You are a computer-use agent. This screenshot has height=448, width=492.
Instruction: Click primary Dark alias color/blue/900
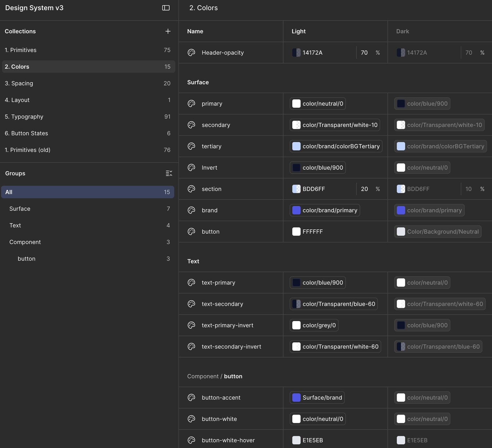pos(422,103)
